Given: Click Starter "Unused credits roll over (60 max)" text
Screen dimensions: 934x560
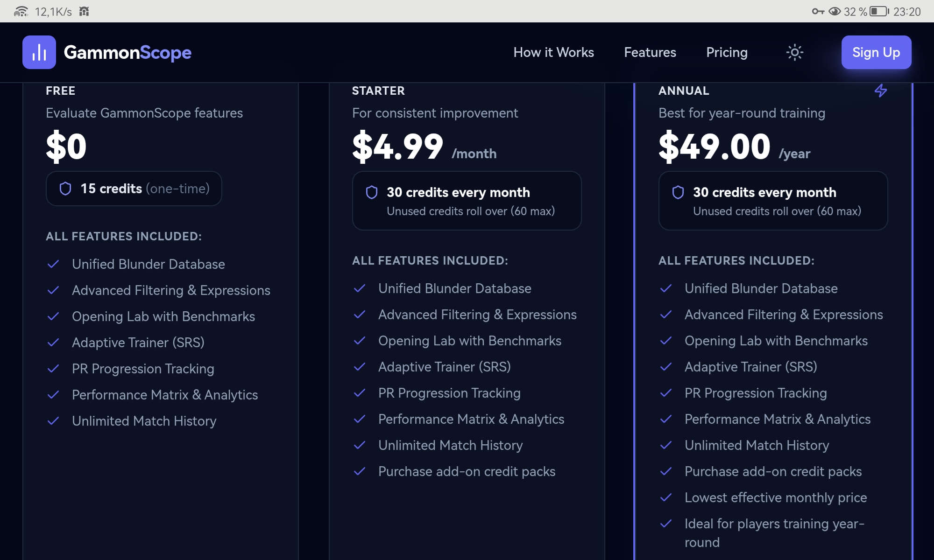Looking at the screenshot, I should (471, 211).
